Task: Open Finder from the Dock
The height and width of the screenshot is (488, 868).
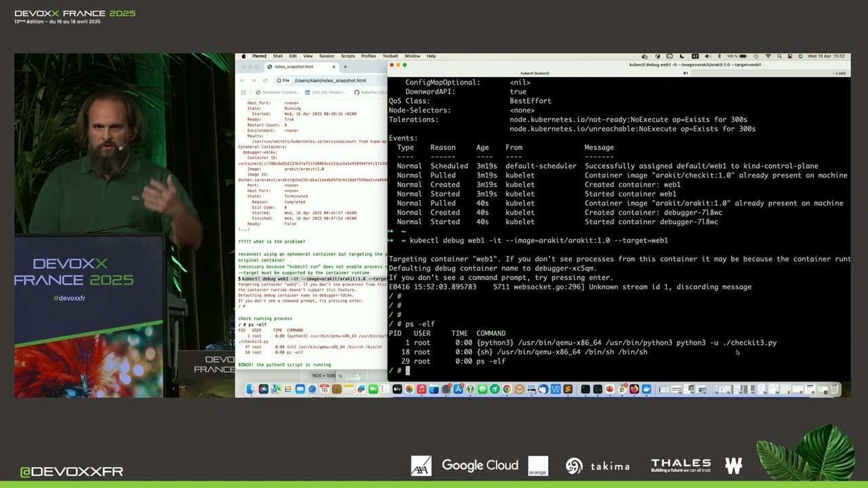Action: [x=251, y=389]
